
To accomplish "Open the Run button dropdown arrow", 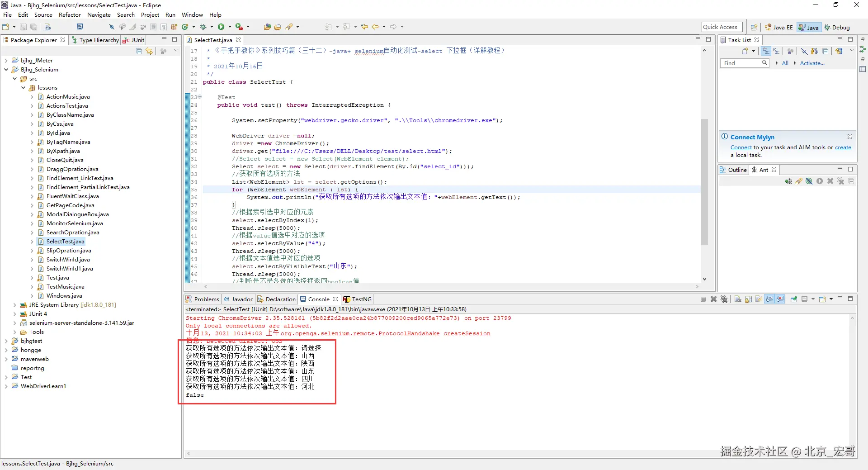I will pos(230,27).
